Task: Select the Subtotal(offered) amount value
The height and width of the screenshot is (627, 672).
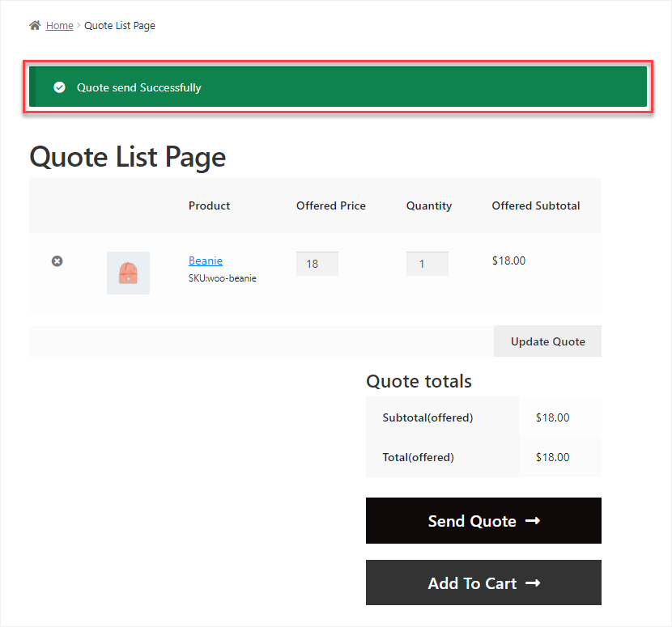Action: pyautogui.click(x=552, y=417)
